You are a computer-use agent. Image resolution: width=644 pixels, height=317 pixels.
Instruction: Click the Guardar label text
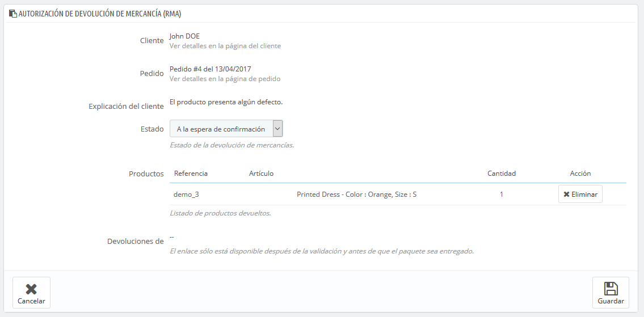pyautogui.click(x=611, y=301)
